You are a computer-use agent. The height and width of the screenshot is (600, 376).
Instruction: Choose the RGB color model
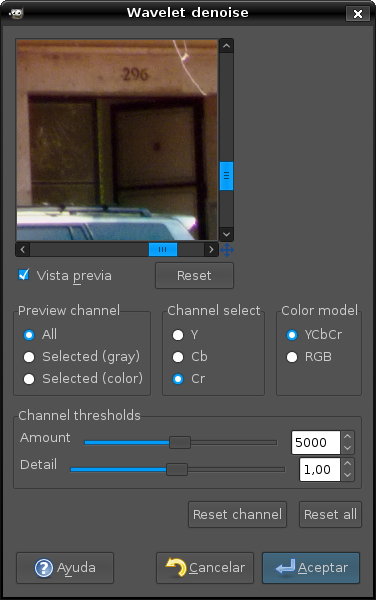pyautogui.click(x=292, y=357)
